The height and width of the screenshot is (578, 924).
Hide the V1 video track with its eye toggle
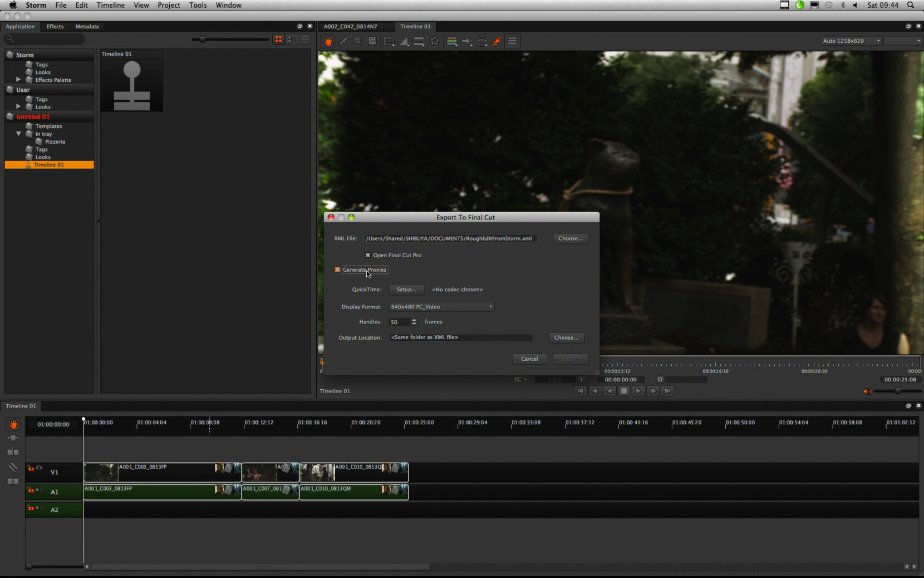39,468
